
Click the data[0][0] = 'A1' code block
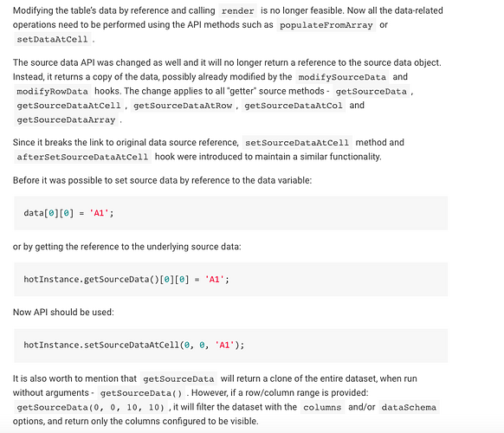tap(231, 213)
